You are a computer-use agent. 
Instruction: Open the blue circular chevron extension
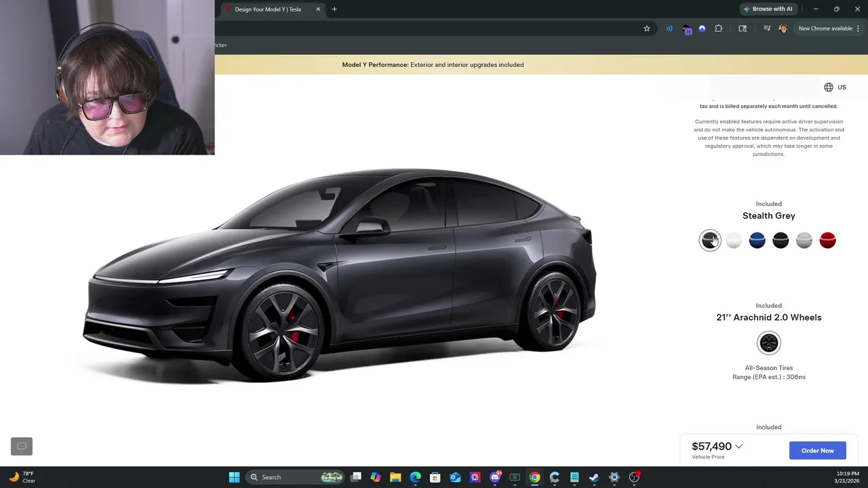tap(702, 28)
